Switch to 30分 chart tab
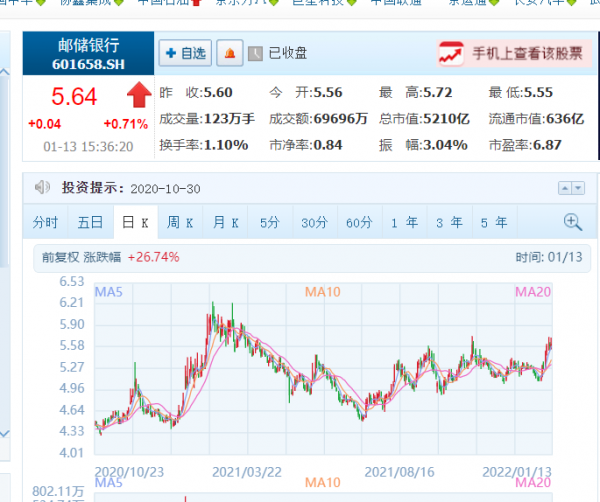600x502 pixels. 315,222
